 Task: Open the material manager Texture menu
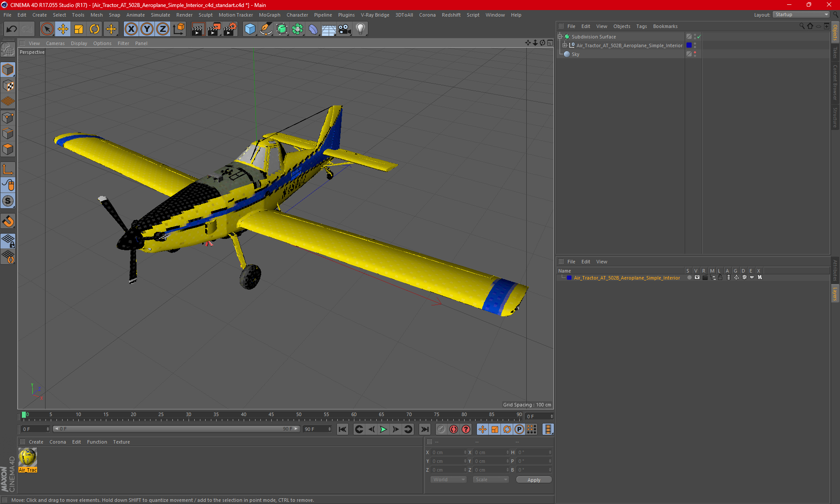[121, 442]
